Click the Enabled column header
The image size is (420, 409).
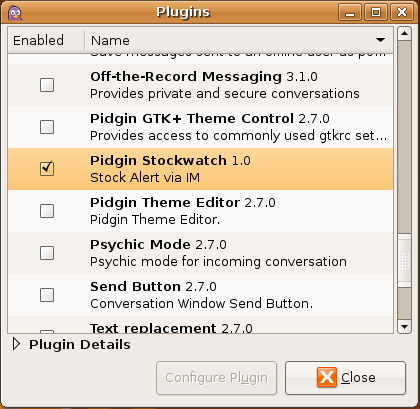[46, 40]
